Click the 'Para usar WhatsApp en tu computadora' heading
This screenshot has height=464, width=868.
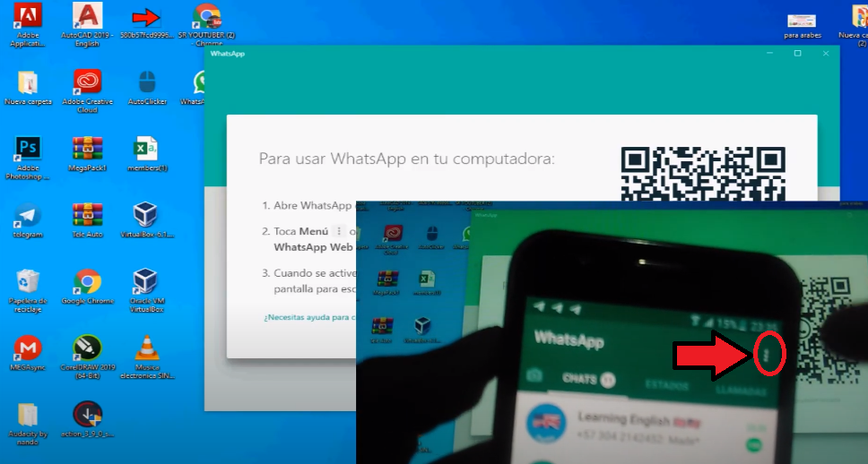coord(407,159)
